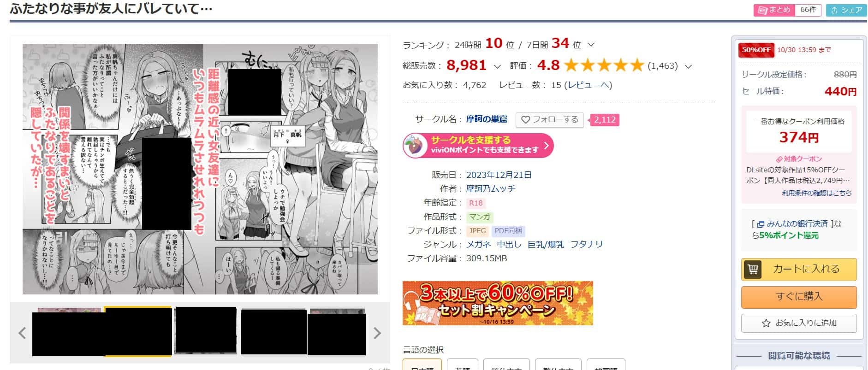
Task: Click the five-star rating display
Action: [603, 66]
